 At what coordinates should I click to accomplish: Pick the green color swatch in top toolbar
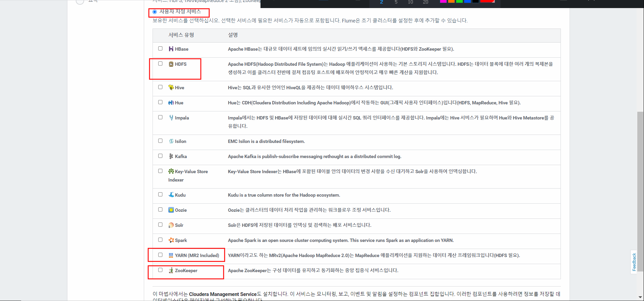[459, 1]
